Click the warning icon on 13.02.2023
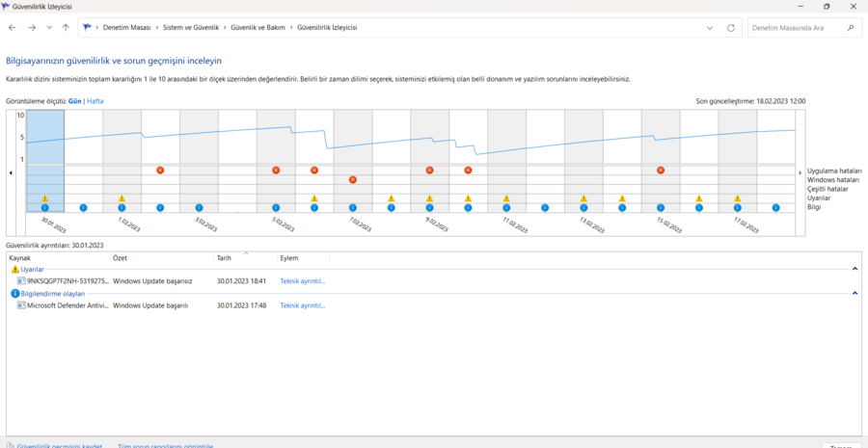The image size is (868, 448). pyautogui.click(x=583, y=198)
